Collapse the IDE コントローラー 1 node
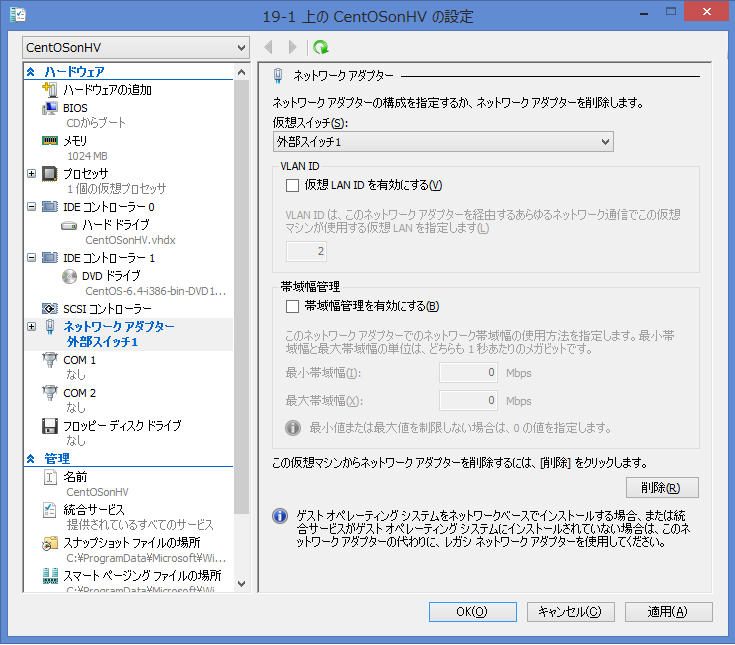735x645 pixels. point(31,258)
